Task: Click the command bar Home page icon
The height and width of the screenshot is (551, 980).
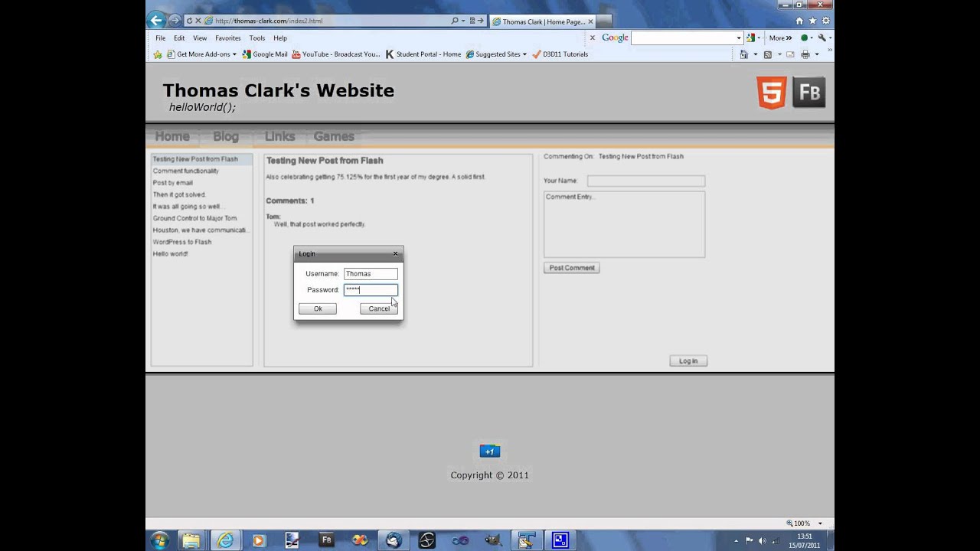Action: point(743,54)
